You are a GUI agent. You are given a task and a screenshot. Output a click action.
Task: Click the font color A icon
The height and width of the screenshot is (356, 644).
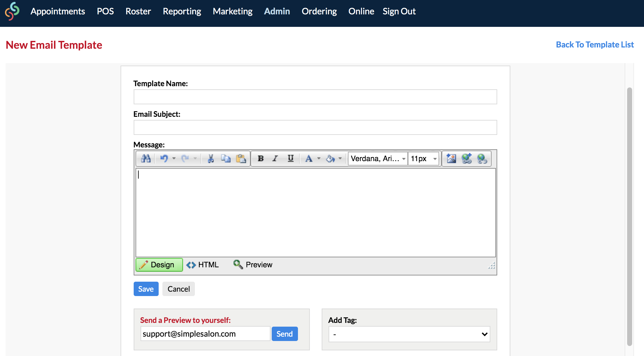[309, 159]
